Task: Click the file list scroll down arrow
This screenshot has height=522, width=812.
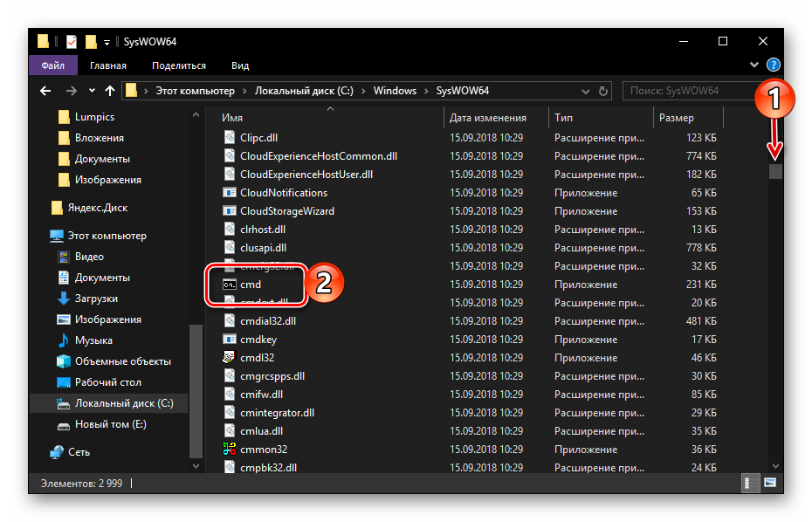Action: (x=775, y=466)
